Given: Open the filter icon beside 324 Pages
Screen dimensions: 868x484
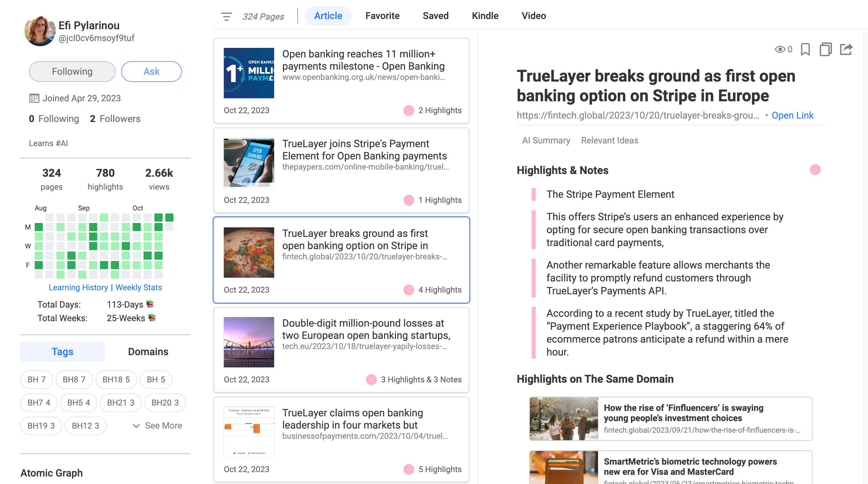Looking at the screenshot, I should pos(226,16).
